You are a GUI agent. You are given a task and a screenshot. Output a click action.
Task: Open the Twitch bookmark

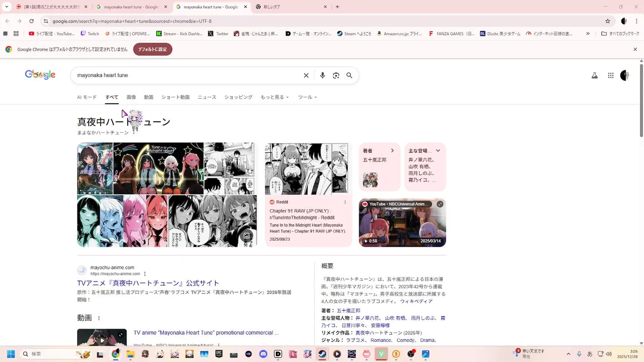tap(90, 34)
